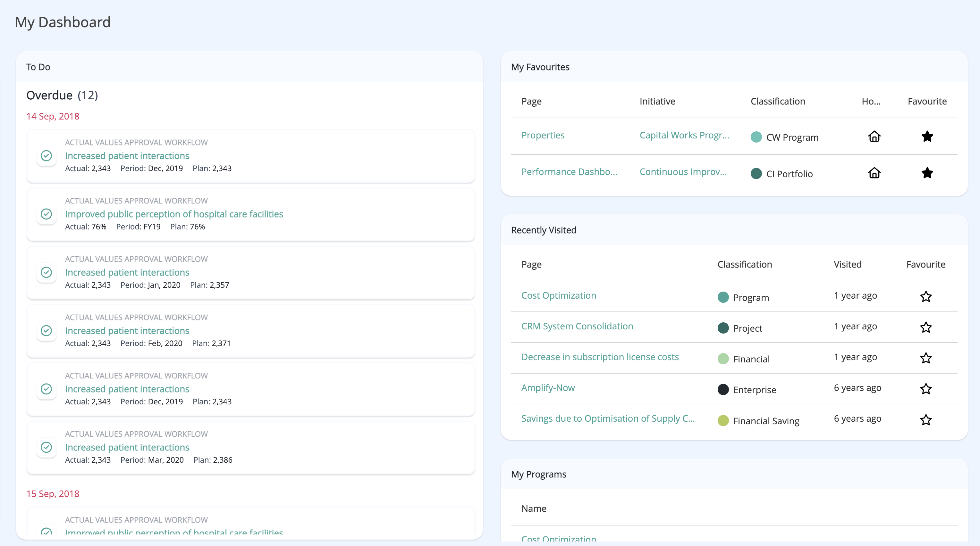The height and width of the screenshot is (546, 980).
Task: Click the Initiative column header in My Favourites
Action: pos(657,102)
